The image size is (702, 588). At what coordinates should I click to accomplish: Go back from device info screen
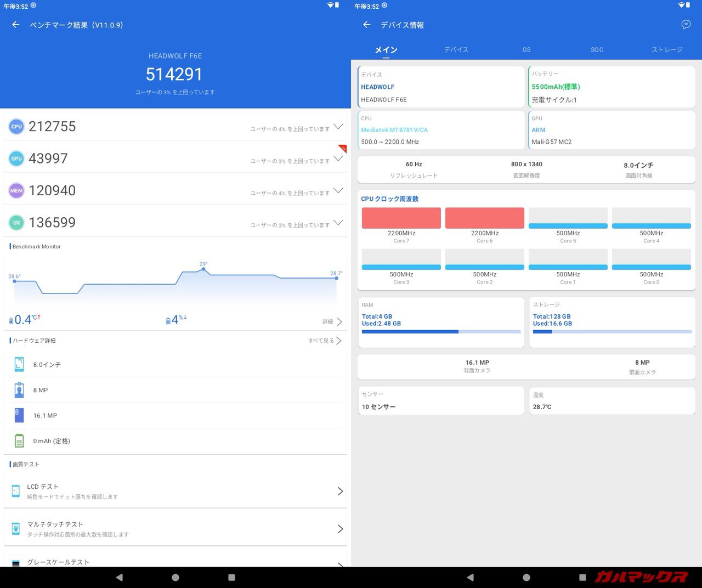(367, 25)
